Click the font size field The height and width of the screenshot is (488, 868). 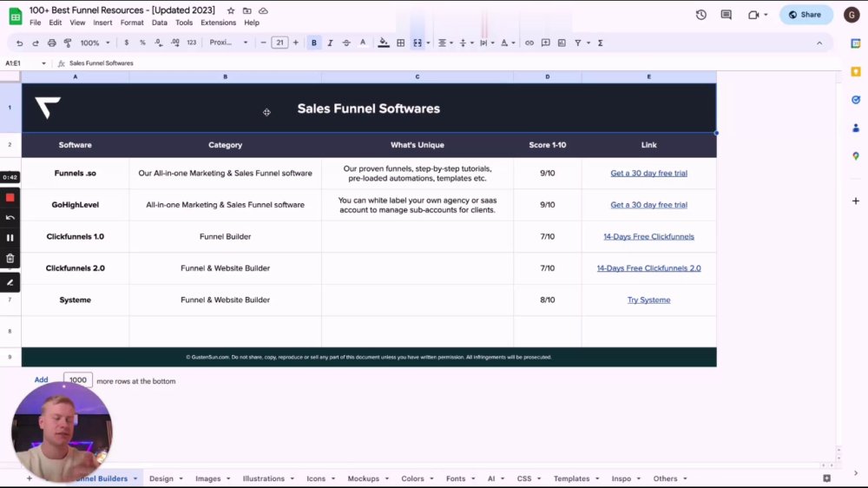click(x=279, y=43)
